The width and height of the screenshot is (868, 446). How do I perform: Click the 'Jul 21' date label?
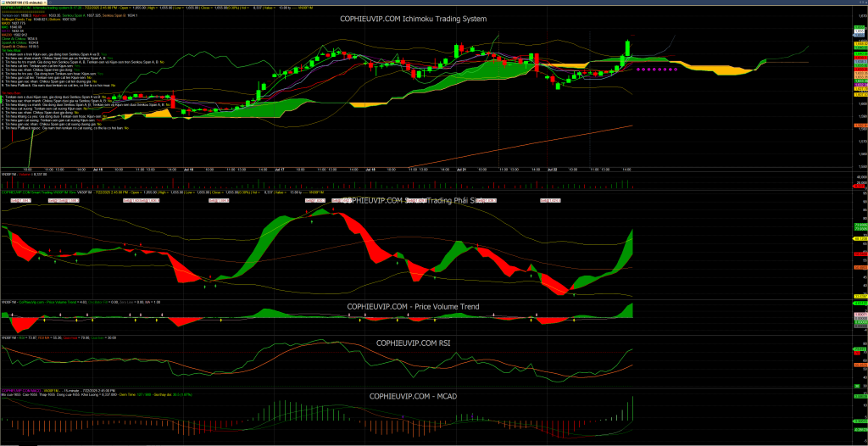pos(461,169)
